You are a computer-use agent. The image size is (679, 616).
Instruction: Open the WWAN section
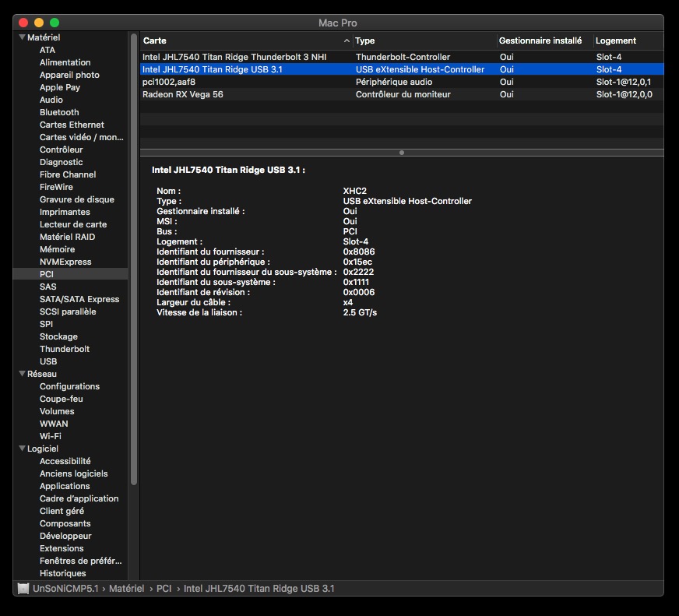tap(54, 424)
